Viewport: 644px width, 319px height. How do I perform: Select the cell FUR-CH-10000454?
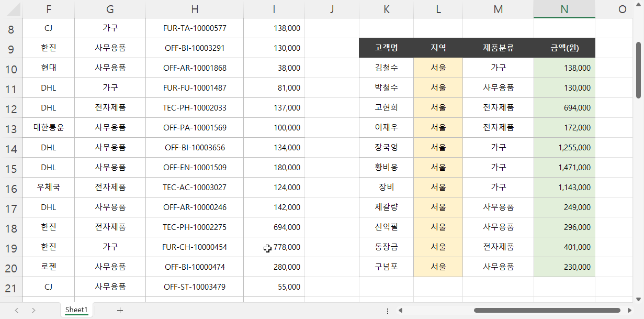(195, 247)
